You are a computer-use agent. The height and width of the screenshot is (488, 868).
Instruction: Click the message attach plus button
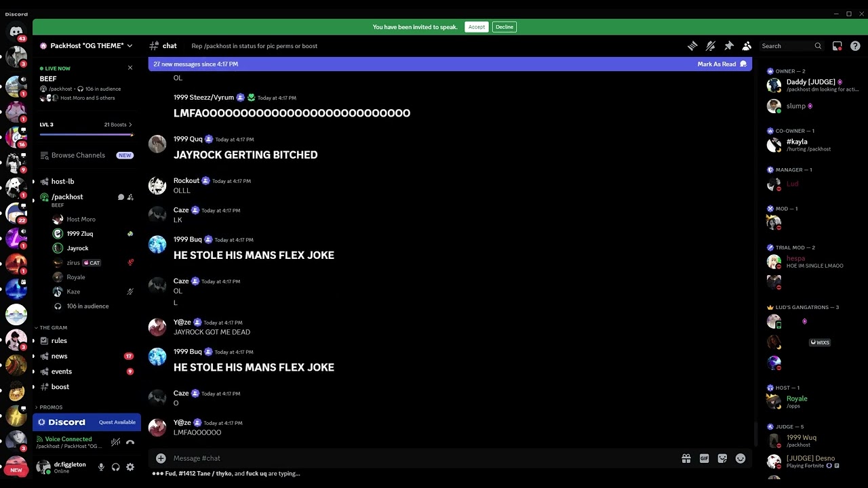161,458
